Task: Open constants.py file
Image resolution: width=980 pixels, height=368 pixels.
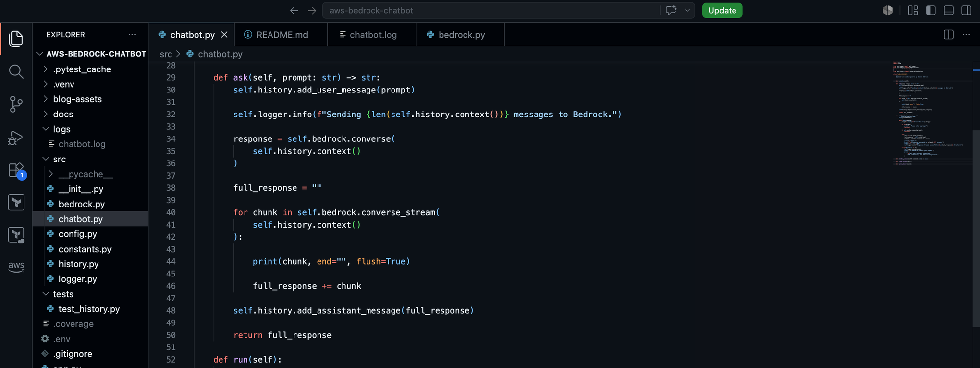Action: [x=91, y=249]
